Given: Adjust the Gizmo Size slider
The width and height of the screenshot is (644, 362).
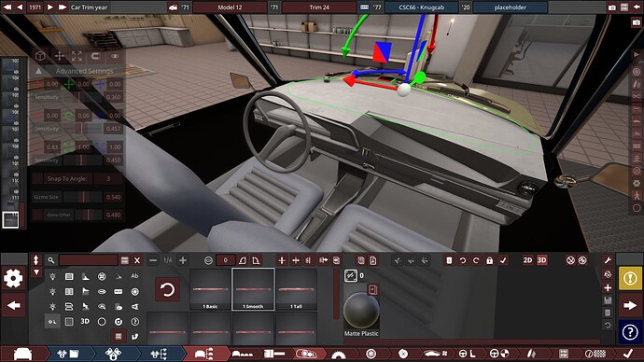Looking at the screenshot, I should click(82, 197).
